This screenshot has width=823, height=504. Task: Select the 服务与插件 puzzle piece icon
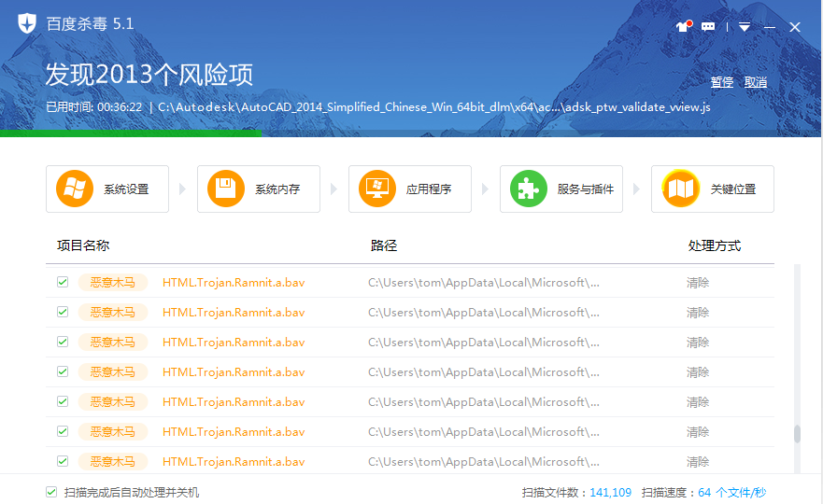529,189
